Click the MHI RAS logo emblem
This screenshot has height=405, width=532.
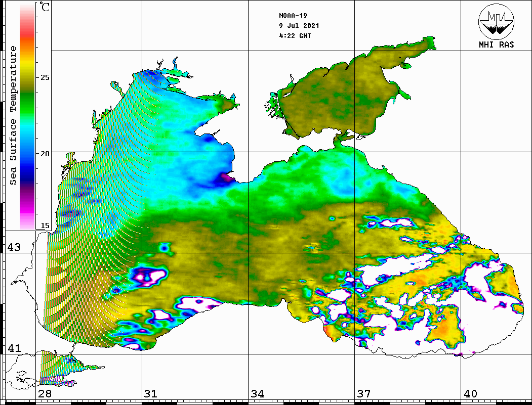pyautogui.click(x=496, y=21)
